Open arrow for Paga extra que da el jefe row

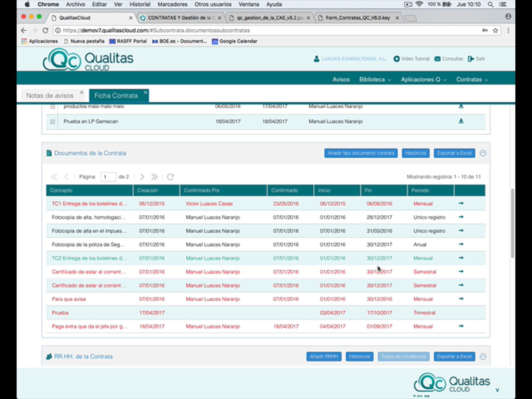click(x=461, y=326)
